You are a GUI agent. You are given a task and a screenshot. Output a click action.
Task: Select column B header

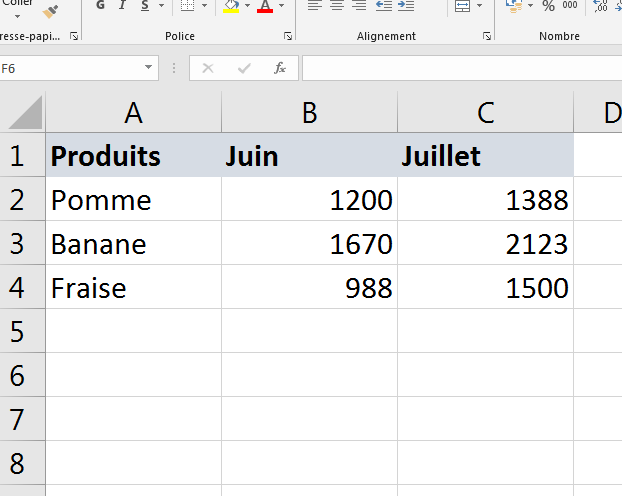[x=309, y=113]
